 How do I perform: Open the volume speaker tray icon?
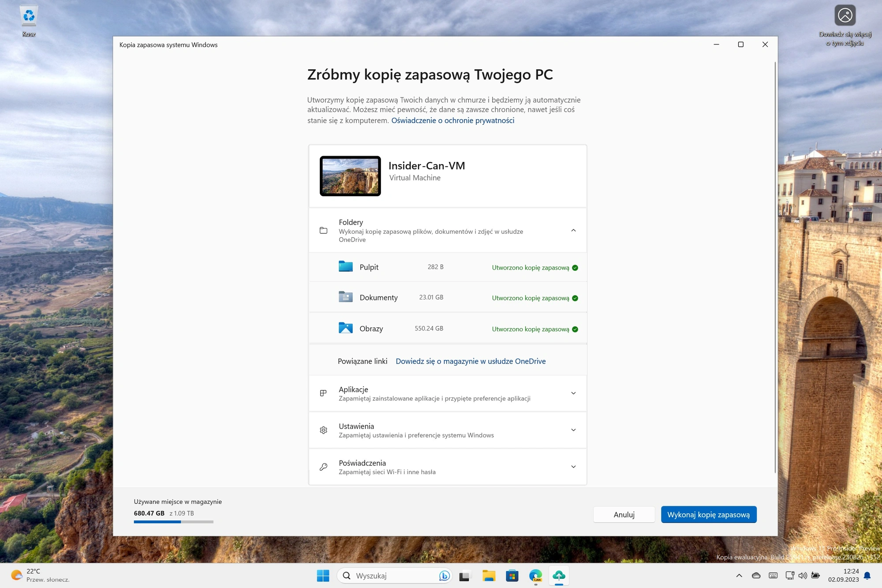click(803, 576)
